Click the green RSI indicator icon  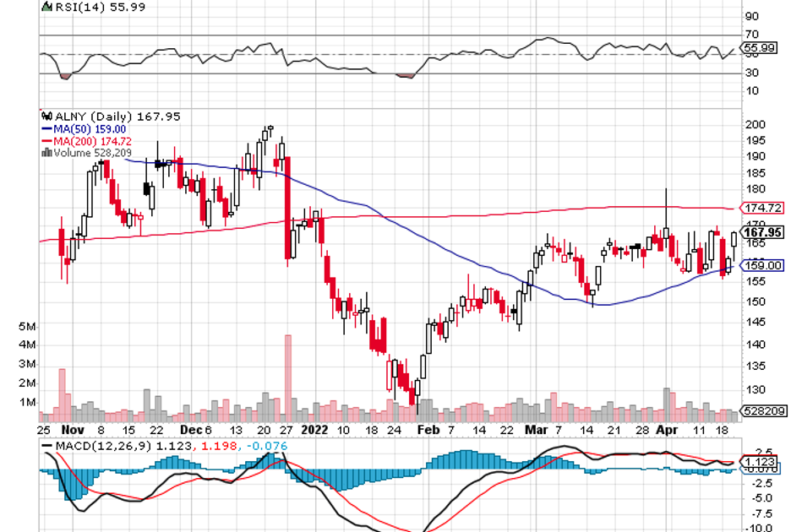[x=47, y=7]
